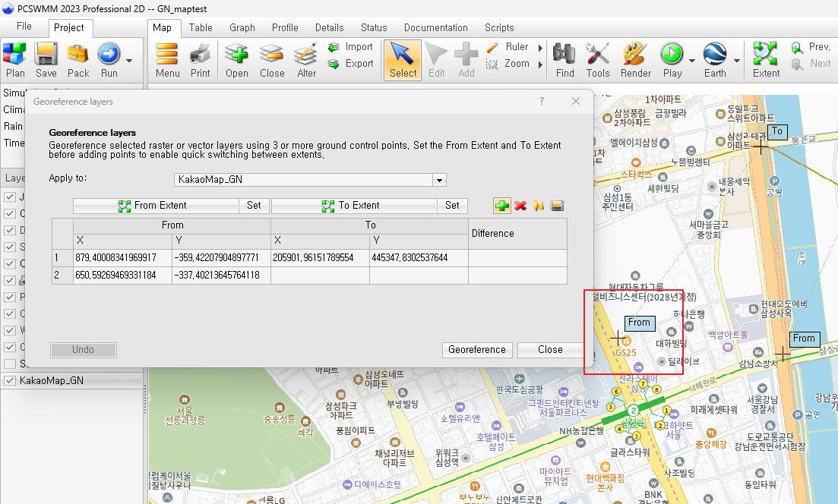Click the Georeference button
The height and width of the screenshot is (504, 838).
477,350
